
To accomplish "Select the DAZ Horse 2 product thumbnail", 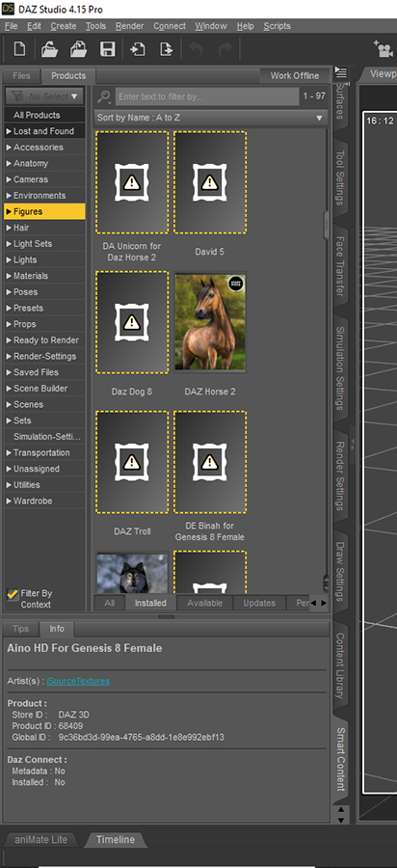I will pos(210,322).
